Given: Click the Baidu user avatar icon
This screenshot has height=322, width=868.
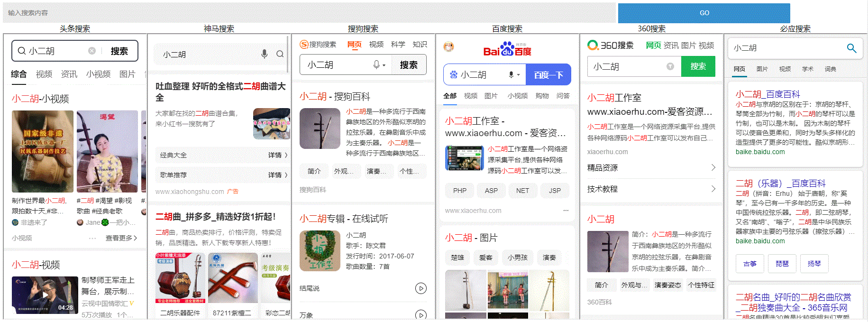Looking at the screenshot, I should 448,46.
